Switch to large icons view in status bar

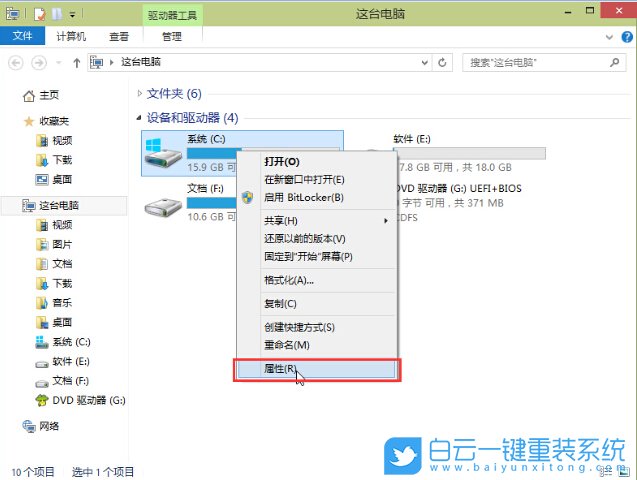pyautogui.click(x=623, y=471)
